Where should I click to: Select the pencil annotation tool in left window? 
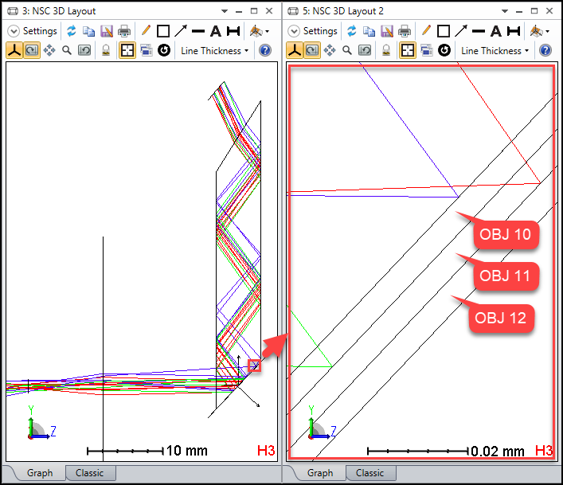coord(146,31)
